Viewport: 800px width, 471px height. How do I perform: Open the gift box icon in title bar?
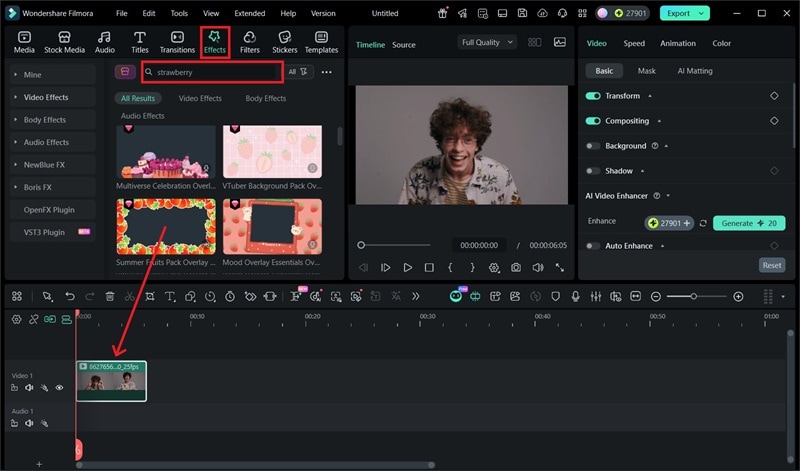[x=442, y=13]
